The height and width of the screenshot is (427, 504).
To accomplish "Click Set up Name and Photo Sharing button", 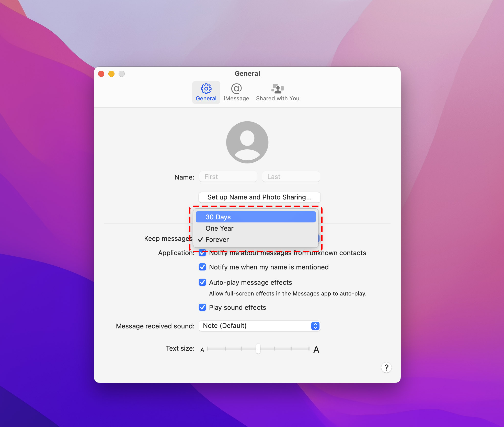I will (x=259, y=197).
